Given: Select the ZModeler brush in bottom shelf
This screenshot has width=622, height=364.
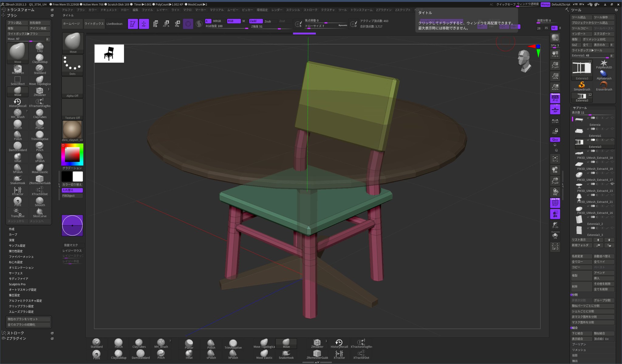Looking at the screenshot, I should point(317,343).
